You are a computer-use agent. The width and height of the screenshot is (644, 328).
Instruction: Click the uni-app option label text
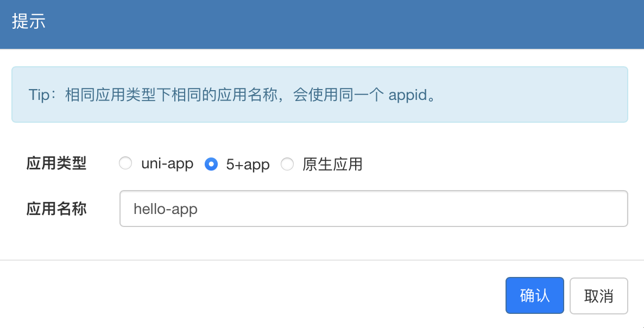click(167, 163)
